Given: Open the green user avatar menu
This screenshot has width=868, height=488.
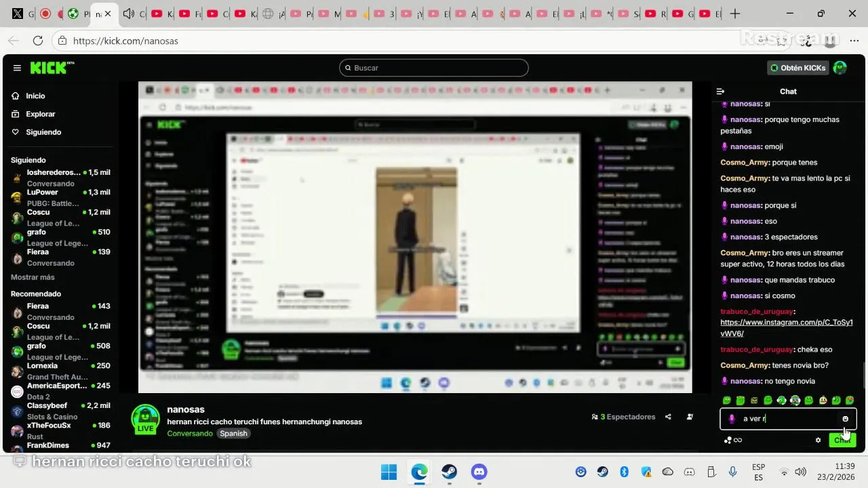Looking at the screenshot, I should click(x=840, y=68).
